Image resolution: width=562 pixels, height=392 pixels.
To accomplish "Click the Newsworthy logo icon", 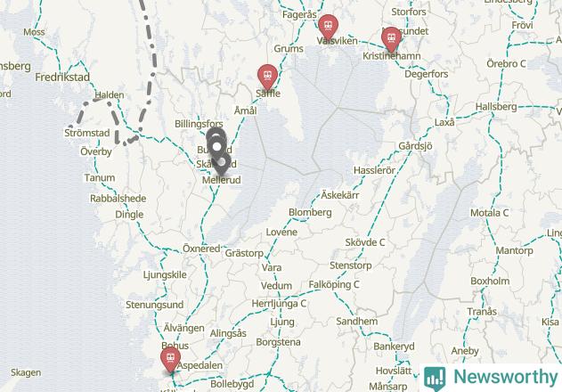I will point(435,379).
